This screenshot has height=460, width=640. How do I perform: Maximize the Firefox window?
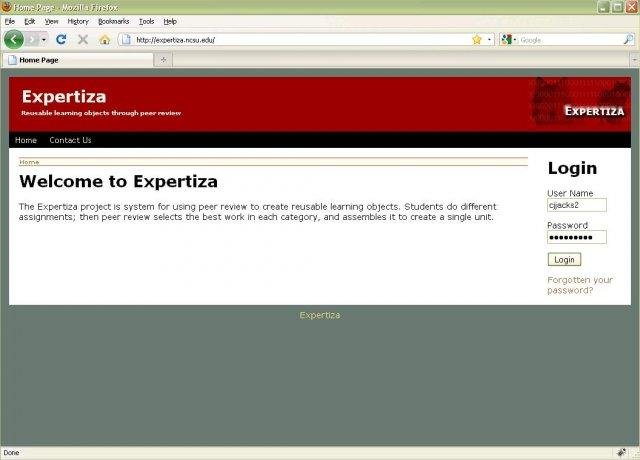[x=618, y=7]
